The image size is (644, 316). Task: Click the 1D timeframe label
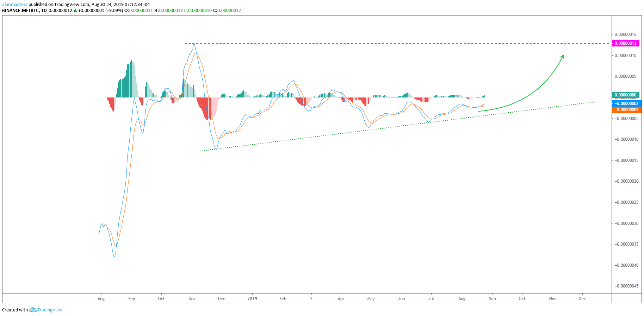(44, 11)
